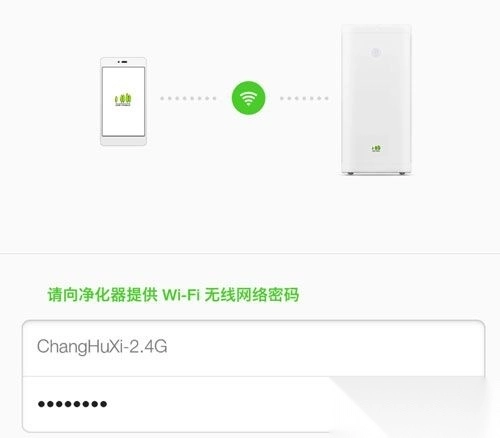Tap the green Wi-Fi signal icon
This screenshot has width=500, height=438.
tap(248, 98)
